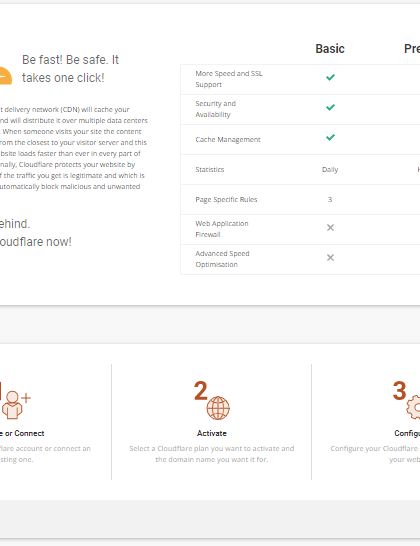Click the green check for More Speed and SSL Support
This screenshot has height=546, width=420.
tap(330, 77)
